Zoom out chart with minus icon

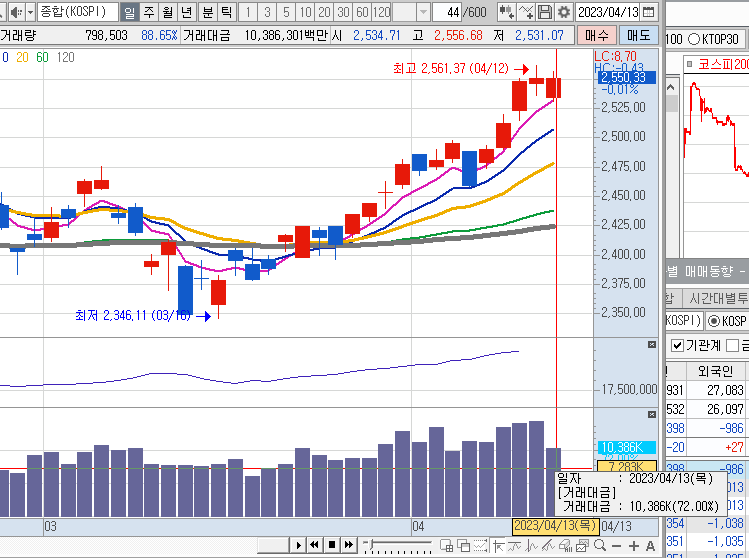tap(617, 545)
